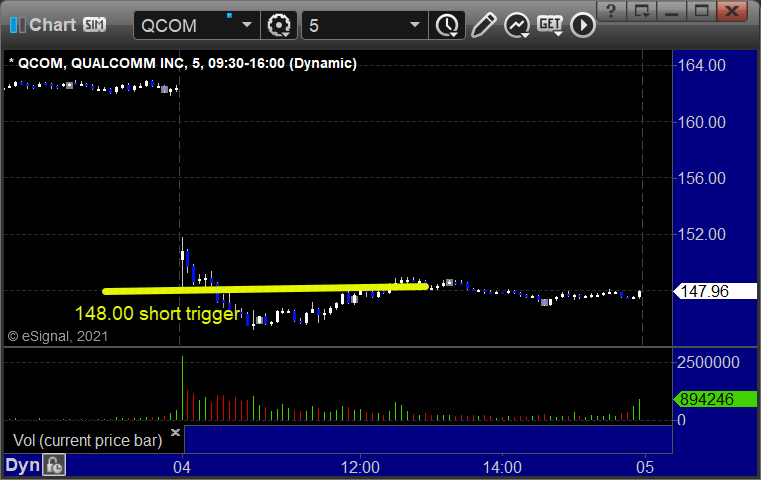Minimize the chart window
The width and height of the screenshot is (761, 480).
point(671,10)
